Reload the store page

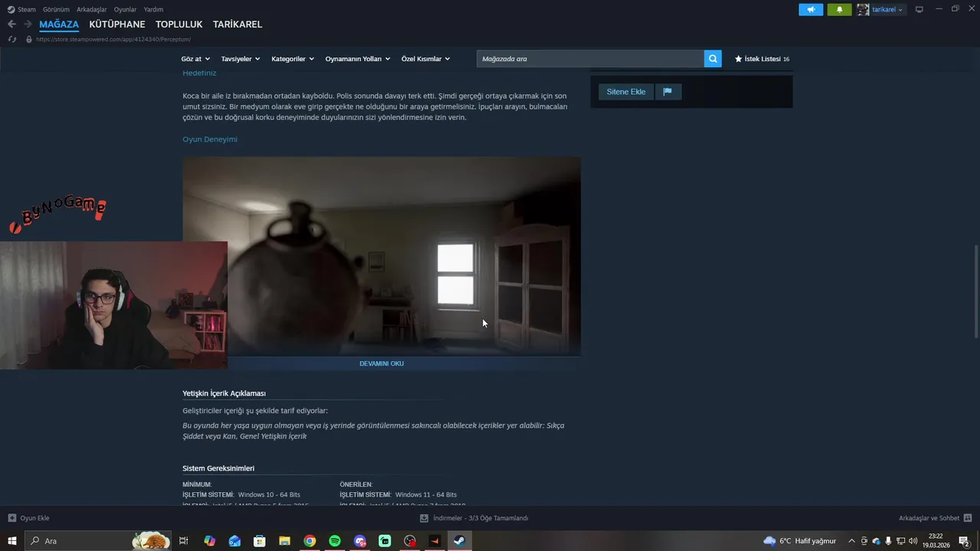(x=12, y=39)
